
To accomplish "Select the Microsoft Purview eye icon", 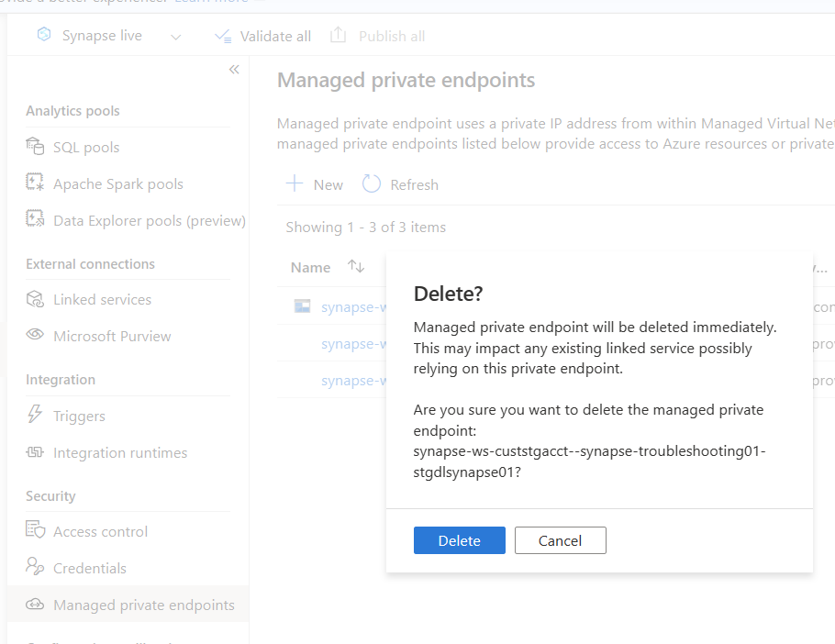I will pyautogui.click(x=34, y=336).
